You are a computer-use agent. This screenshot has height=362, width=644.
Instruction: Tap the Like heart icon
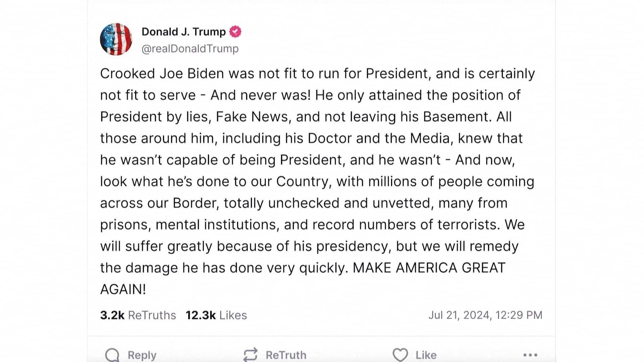click(x=400, y=355)
